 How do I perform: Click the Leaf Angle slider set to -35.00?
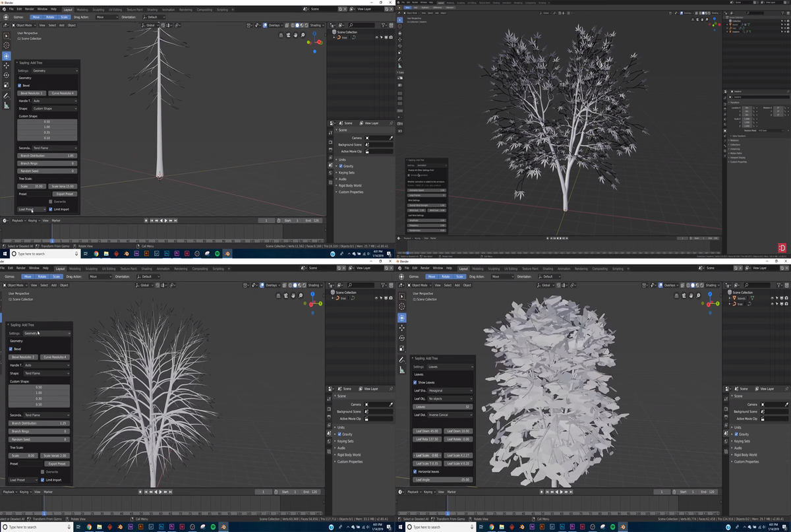point(443,479)
